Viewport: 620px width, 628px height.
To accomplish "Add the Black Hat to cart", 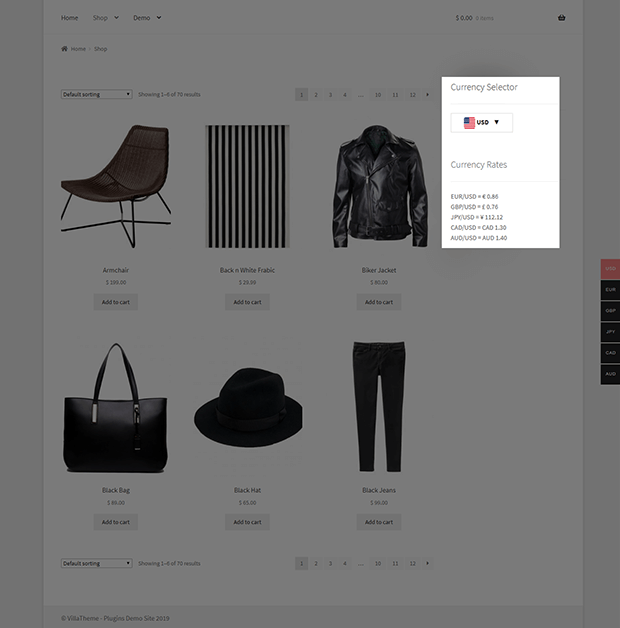I will (x=247, y=522).
